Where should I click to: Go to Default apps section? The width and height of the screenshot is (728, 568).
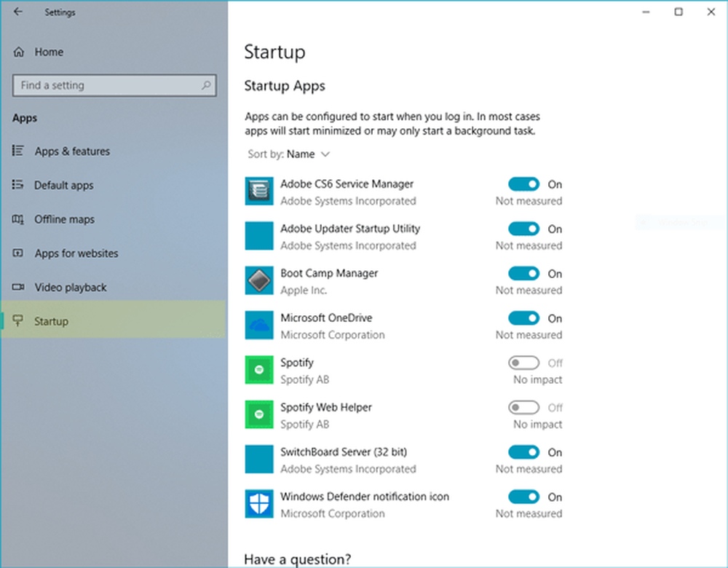click(x=63, y=186)
